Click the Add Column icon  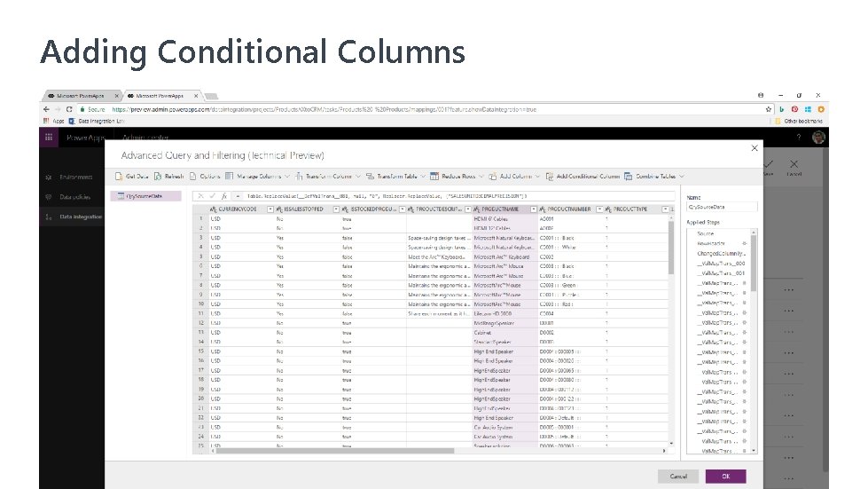(493, 176)
